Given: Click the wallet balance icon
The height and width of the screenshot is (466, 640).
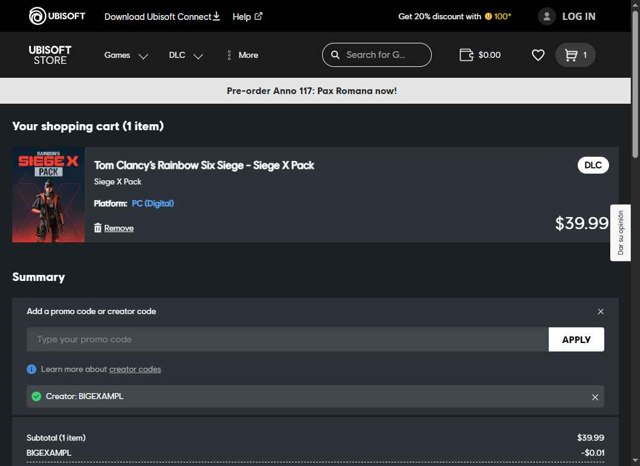Looking at the screenshot, I should pos(466,55).
